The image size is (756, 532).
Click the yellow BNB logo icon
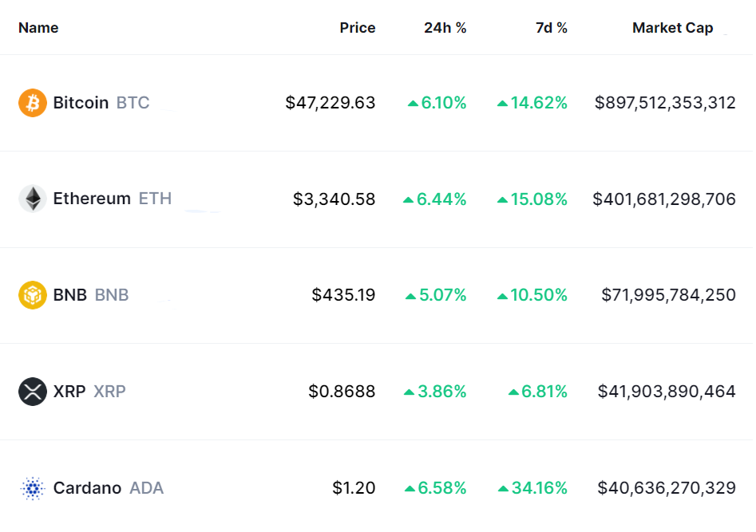33,295
